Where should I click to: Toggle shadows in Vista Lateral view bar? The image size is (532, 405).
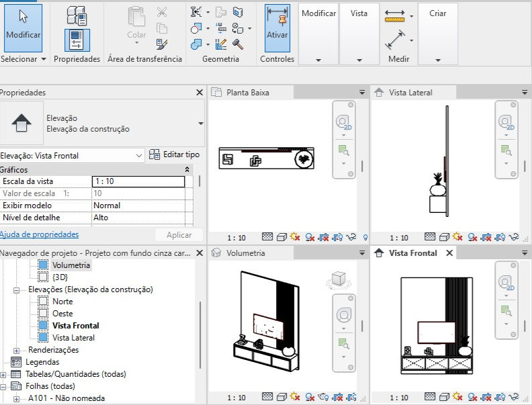coord(473,237)
